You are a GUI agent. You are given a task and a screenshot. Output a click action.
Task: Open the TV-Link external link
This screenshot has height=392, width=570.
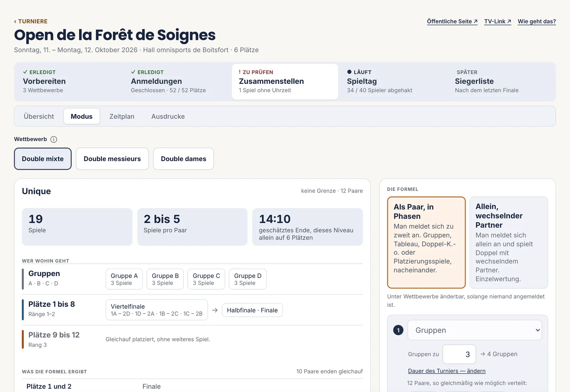click(498, 21)
